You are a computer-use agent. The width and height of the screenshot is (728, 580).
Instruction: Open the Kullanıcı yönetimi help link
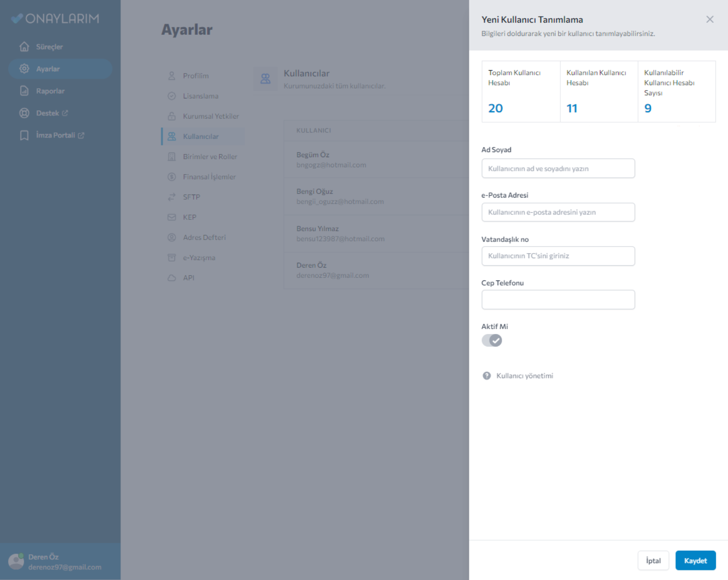(524, 376)
